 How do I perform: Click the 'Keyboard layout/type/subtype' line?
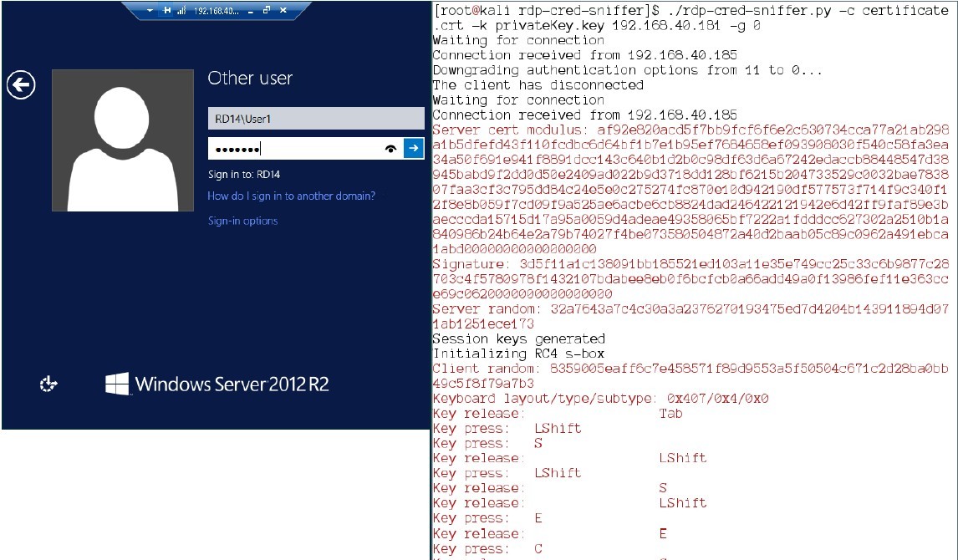coord(600,399)
